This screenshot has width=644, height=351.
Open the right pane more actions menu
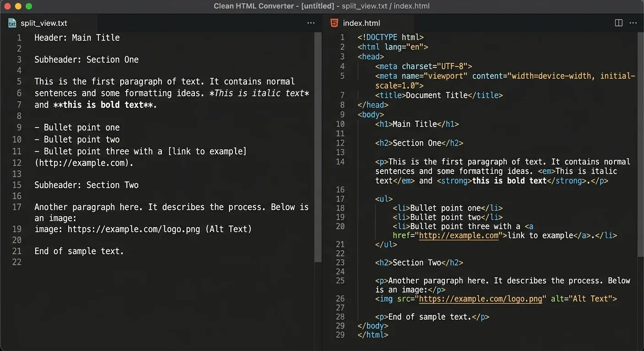[x=633, y=23]
